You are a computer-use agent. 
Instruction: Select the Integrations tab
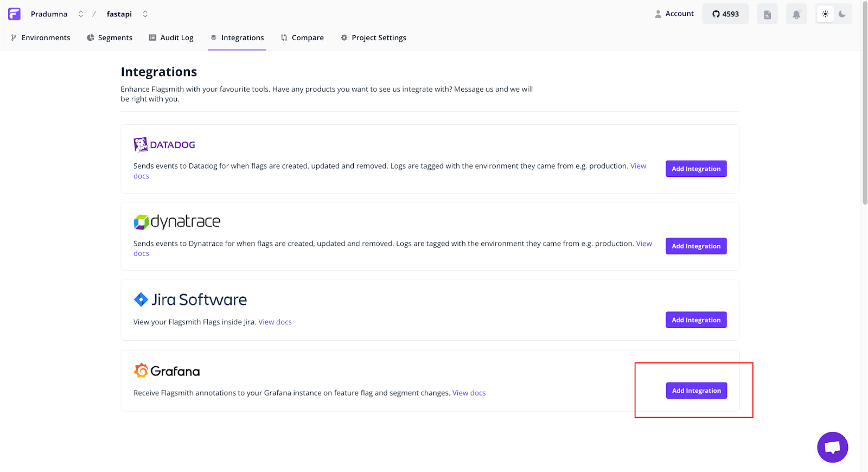point(237,38)
